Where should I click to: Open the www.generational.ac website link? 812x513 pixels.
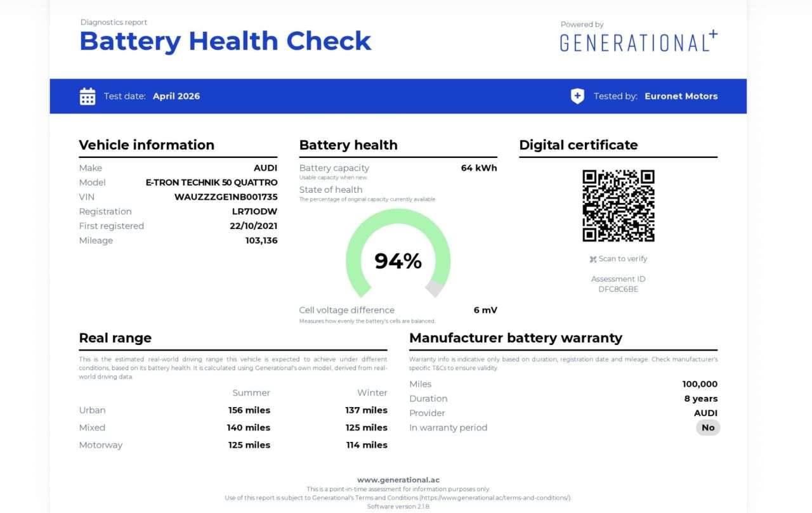pyautogui.click(x=398, y=480)
